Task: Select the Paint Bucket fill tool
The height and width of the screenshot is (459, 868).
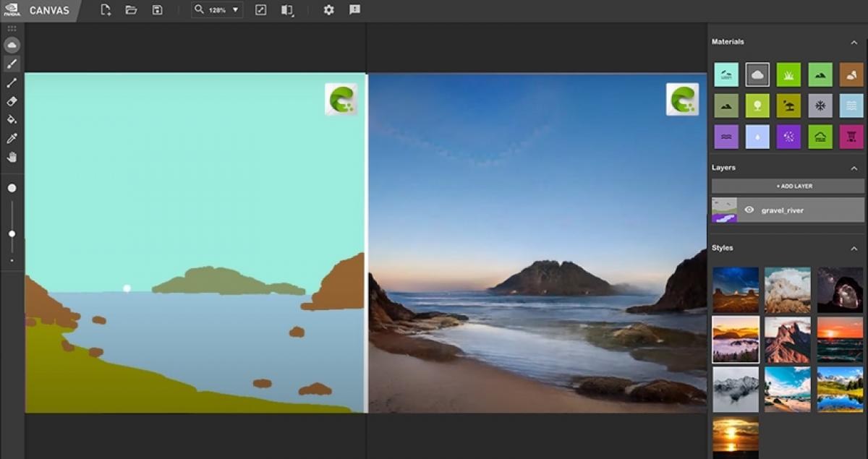Action: (12, 119)
